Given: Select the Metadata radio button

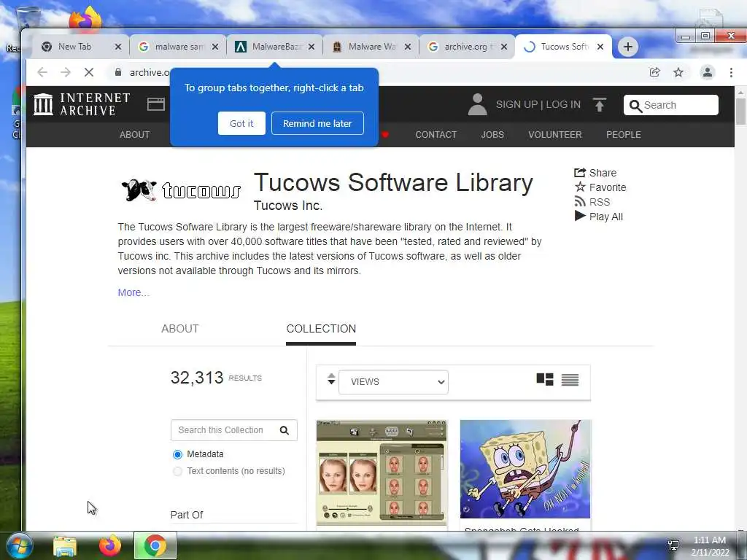Looking at the screenshot, I should (x=177, y=454).
